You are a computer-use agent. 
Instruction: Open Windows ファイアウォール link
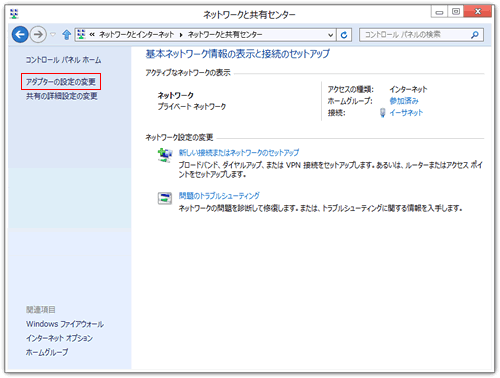click(x=65, y=324)
